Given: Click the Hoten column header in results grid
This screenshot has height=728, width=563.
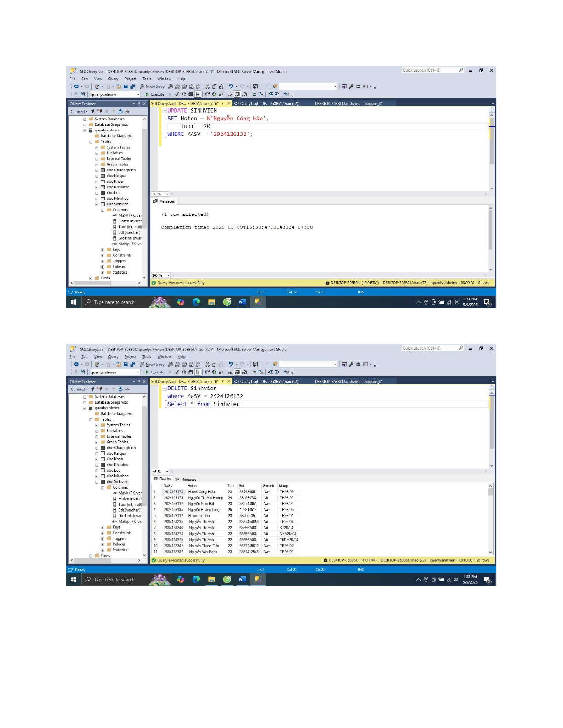Looking at the screenshot, I should [x=205, y=486].
